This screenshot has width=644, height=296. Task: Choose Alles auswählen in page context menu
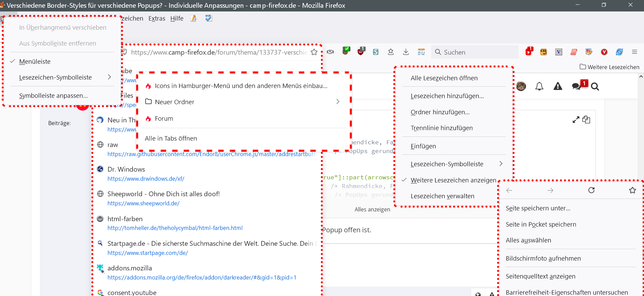pos(571,240)
